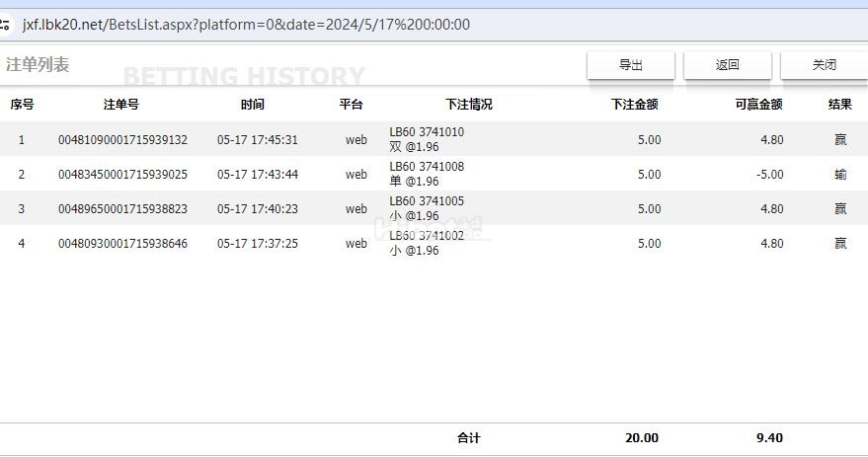Click the 下注金额 column header
The width and height of the screenshot is (868, 457).
634,104
